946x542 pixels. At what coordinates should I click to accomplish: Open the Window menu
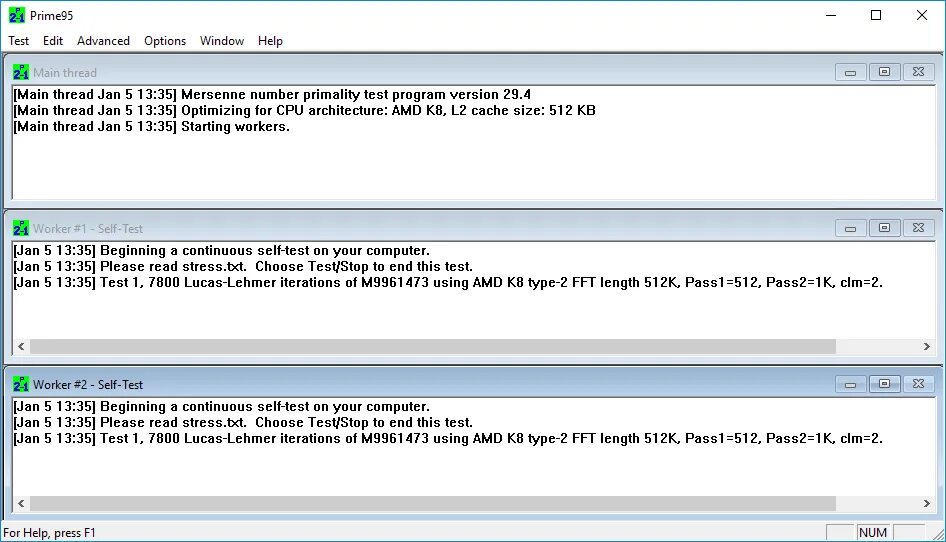[221, 40]
